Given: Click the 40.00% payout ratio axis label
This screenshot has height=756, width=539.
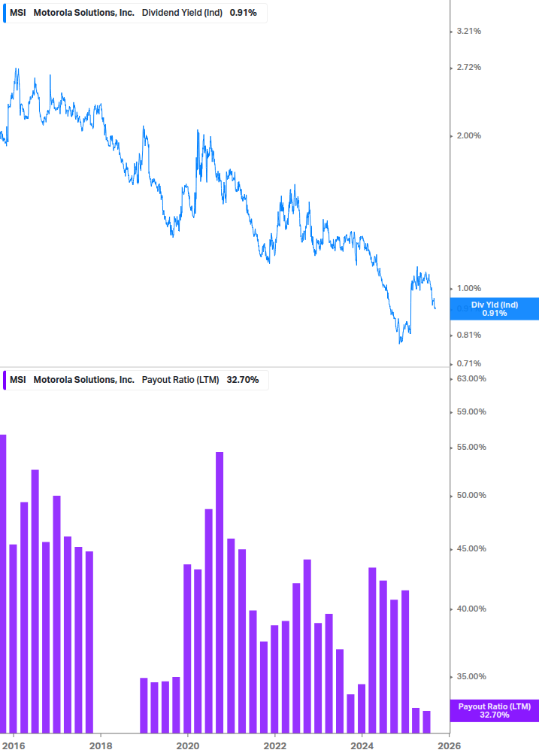Looking at the screenshot, I should (x=471, y=609).
